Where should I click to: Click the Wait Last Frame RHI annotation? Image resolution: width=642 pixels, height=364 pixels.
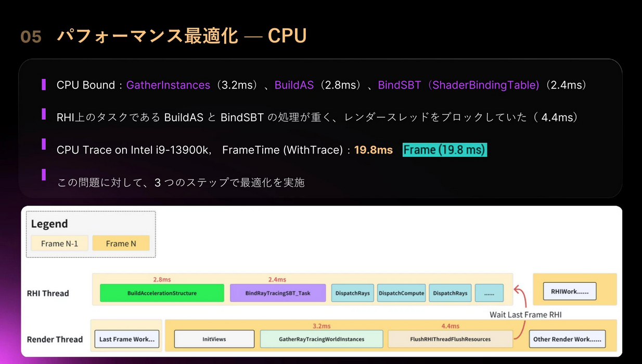tap(525, 315)
